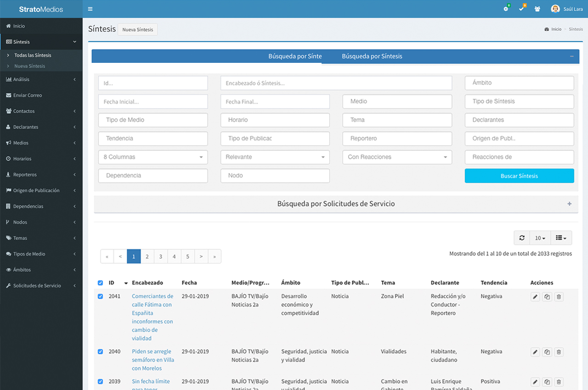Select Todas las Síntesis in the sidebar
Viewport: 588px width, 390px height.
click(33, 55)
